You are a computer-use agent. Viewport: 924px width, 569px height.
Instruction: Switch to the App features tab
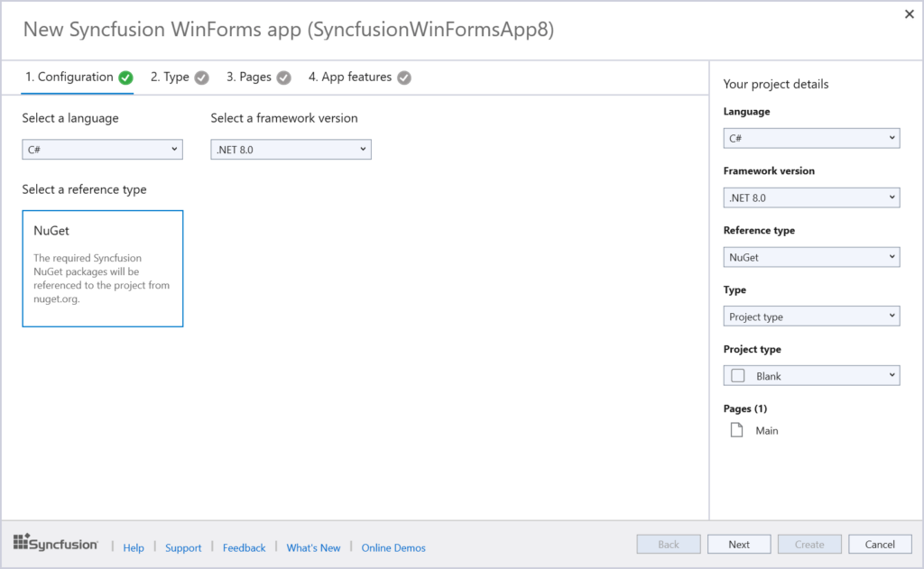point(351,78)
